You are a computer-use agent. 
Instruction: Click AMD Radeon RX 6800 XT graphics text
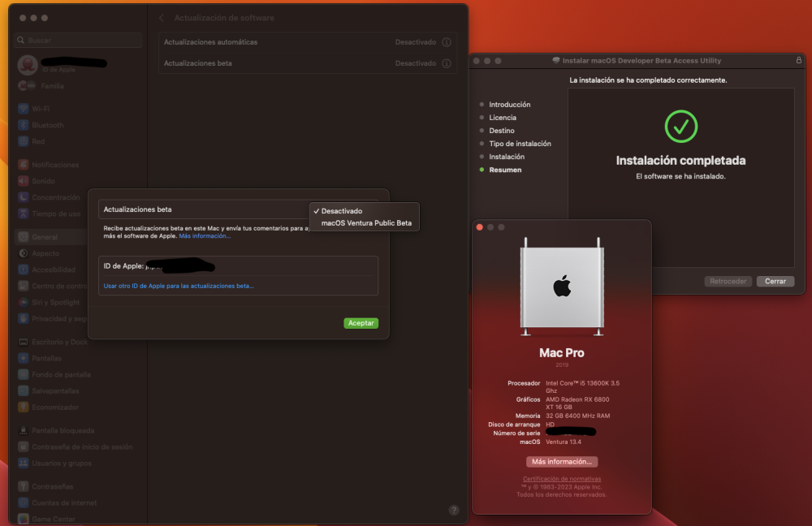[577, 403]
